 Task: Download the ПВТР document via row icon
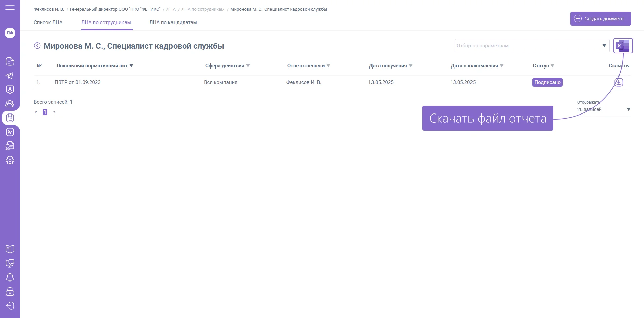tap(618, 82)
